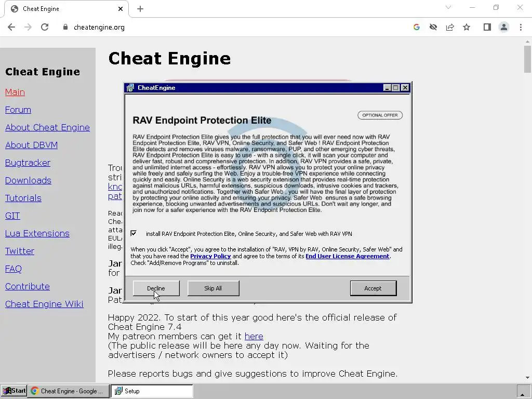Open the Contribute link

pyautogui.click(x=28, y=286)
